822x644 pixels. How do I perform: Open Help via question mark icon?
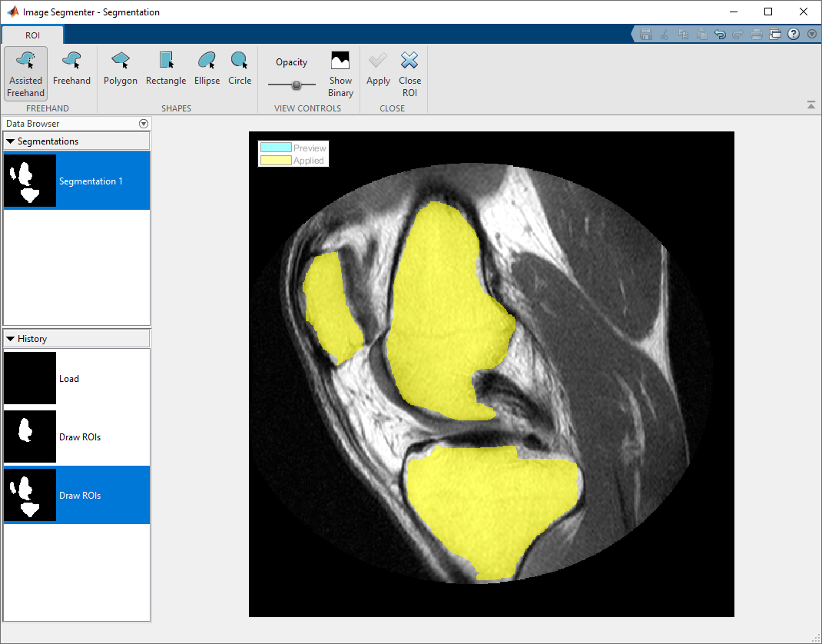794,35
